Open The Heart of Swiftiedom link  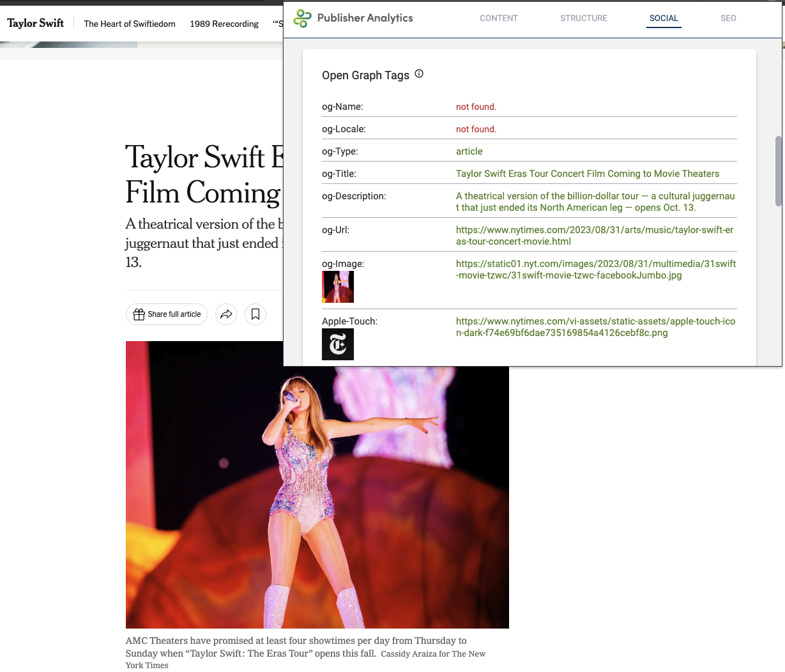130,24
